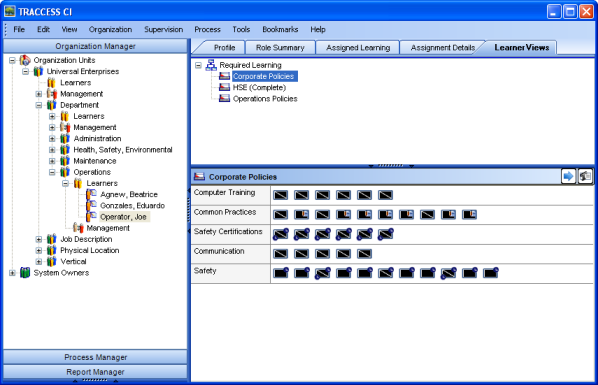Open the Process Manager panel
The image size is (598, 385).
pyautogui.click(x=95, y=357)
